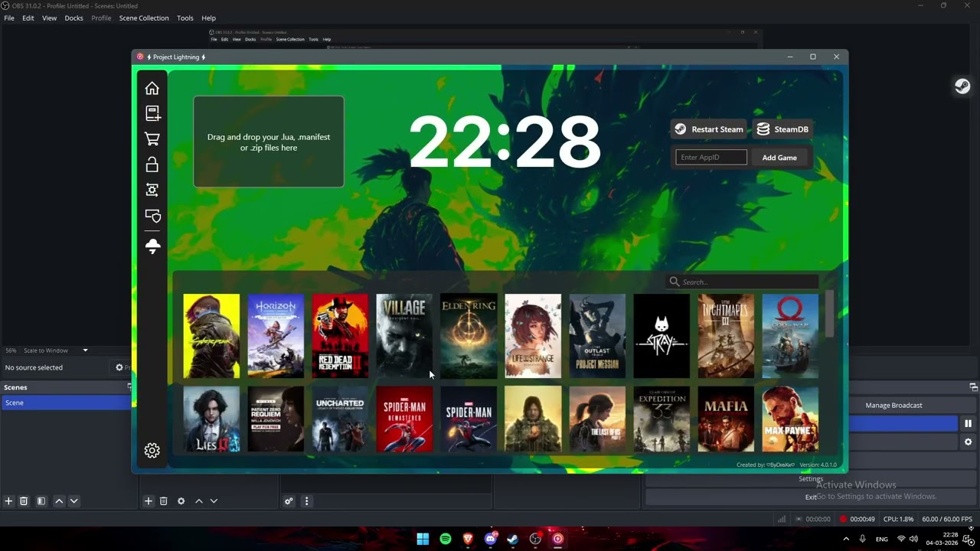Click the game library Search field
Viewport: 980px width, 551px height.
[x=743, y=282]
